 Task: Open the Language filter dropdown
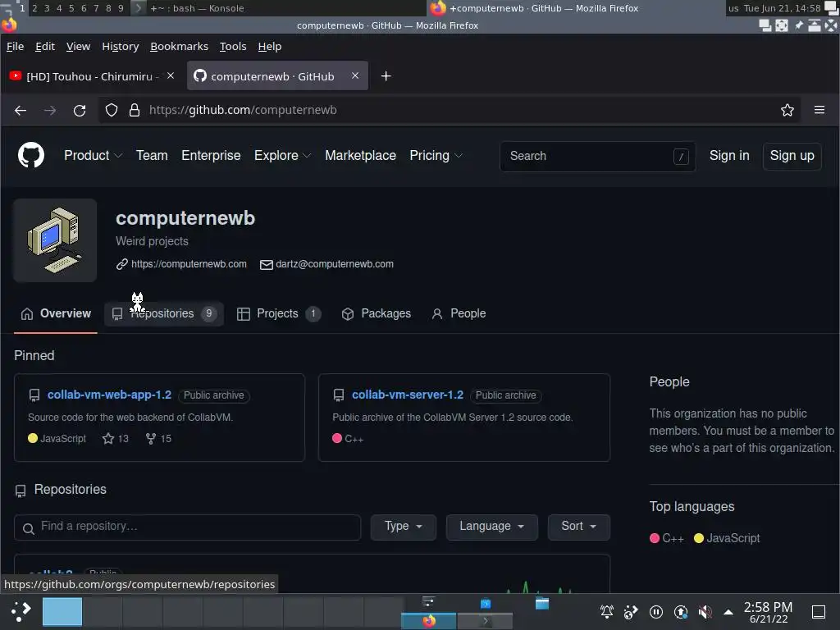(492, 527)
